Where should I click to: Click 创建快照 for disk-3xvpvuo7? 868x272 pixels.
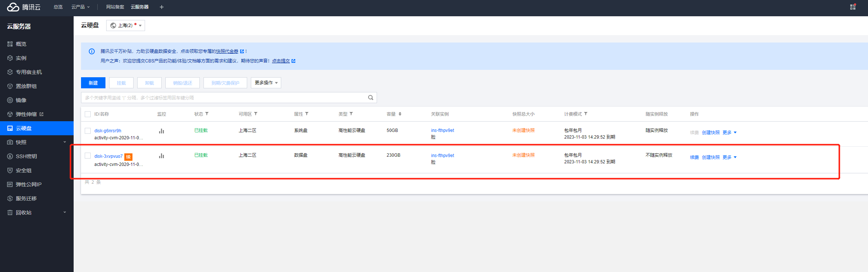click(711, 157)
